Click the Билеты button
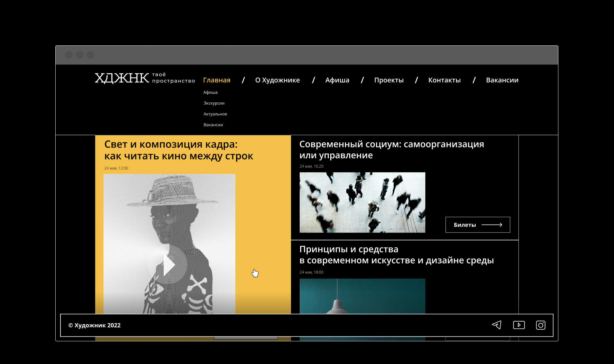This screenshot has width=614, height=364. pos(477,225)
